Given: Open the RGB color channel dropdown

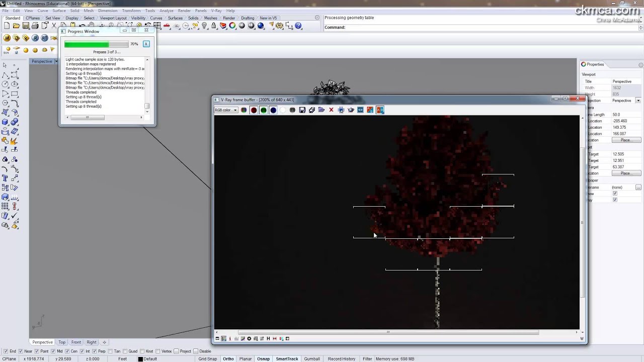Looking at the screenshot, I should (226, 110).
